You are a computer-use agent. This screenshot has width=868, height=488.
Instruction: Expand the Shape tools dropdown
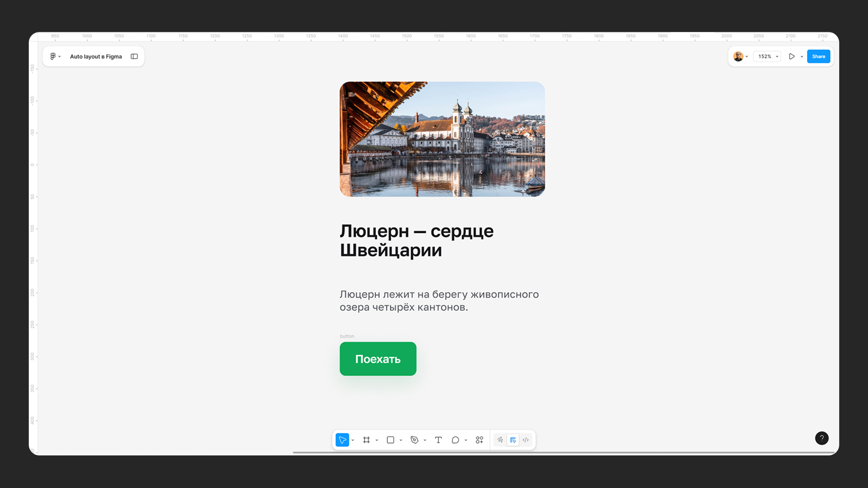tap(401, 440)
